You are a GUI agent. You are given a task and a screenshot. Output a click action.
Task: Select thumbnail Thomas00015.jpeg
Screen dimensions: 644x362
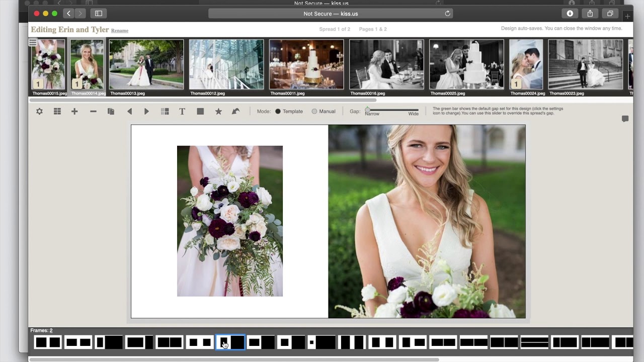pos(48,64)
